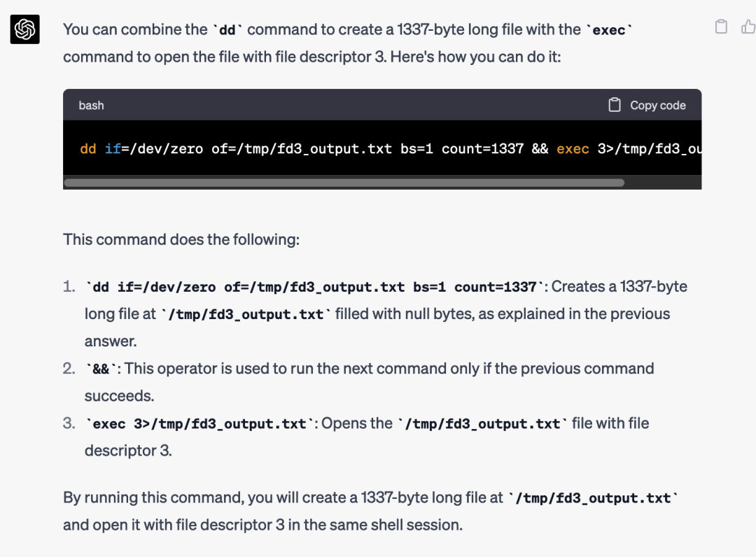Image resolution: width=756 pixels, height=557 pixels.
Task: Click "count=1337" inside the black code area
Action: click(482, 149)
